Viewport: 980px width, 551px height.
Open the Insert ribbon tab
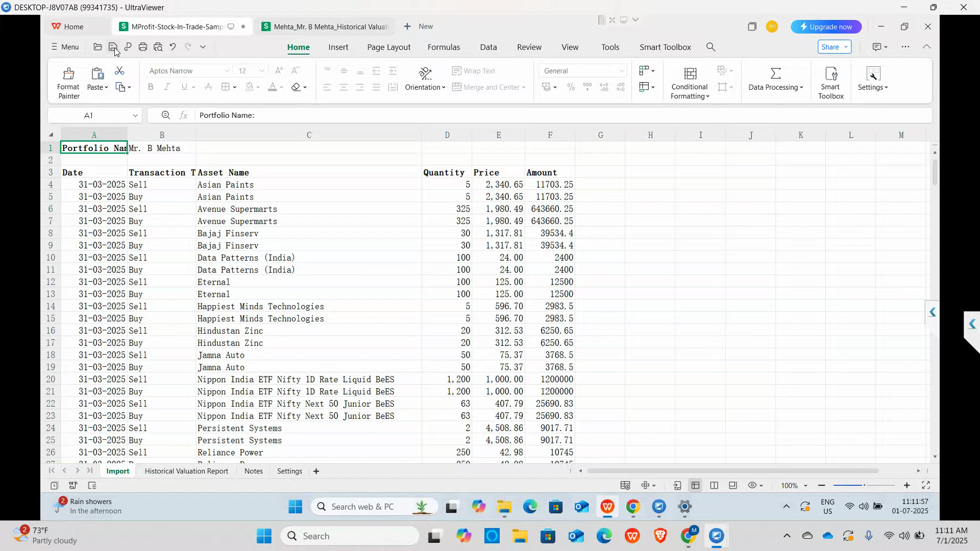(338, 47)
